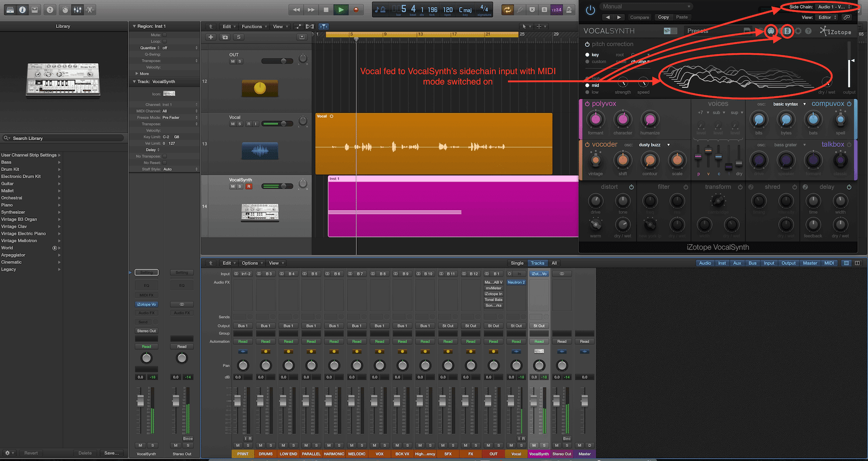The height and width of the screenshot is (461, 868).
Task: Open compuvox osc basic syntax dropdown
Action: click(789, 104)
